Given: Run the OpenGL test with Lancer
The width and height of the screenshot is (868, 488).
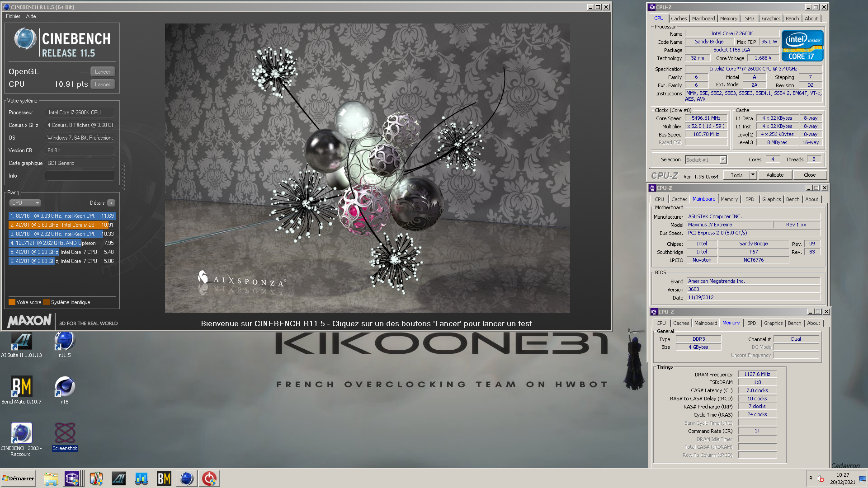Looking at the screenshot, I should pyautogui.click(x=103, y=72).
